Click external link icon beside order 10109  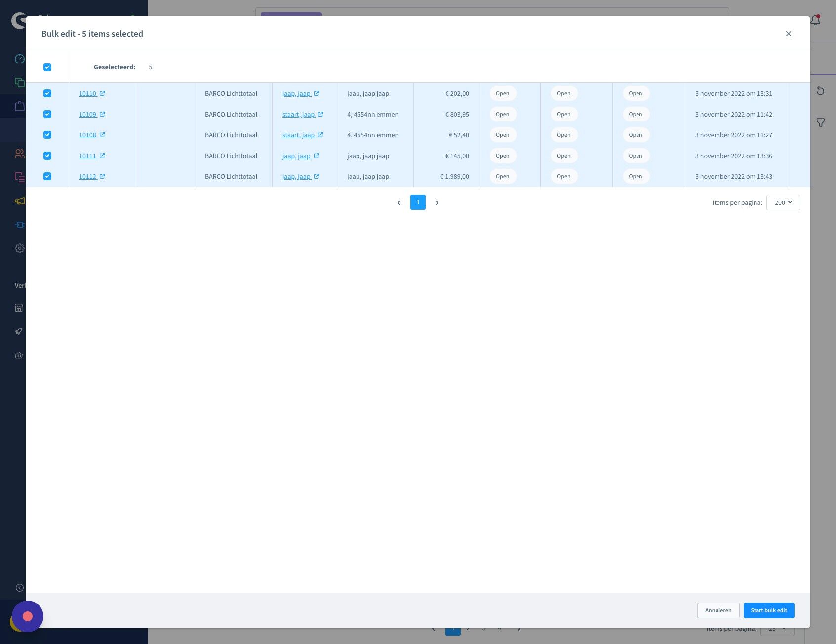pyautogui.click(x=102, y=114)
